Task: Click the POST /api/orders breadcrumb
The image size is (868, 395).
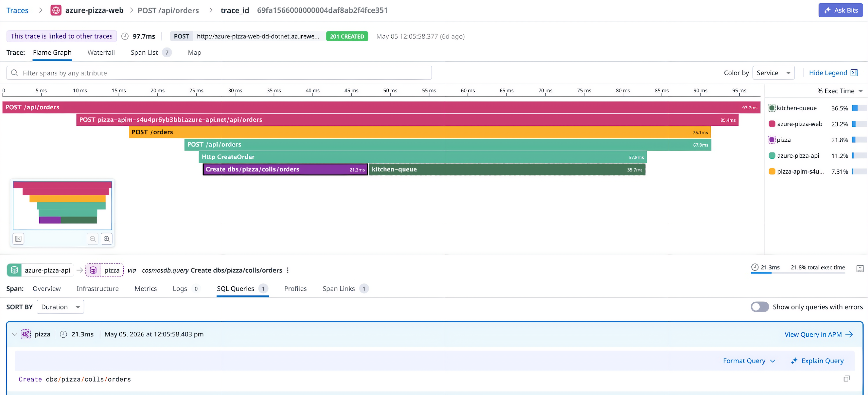Action: [168, 10]
